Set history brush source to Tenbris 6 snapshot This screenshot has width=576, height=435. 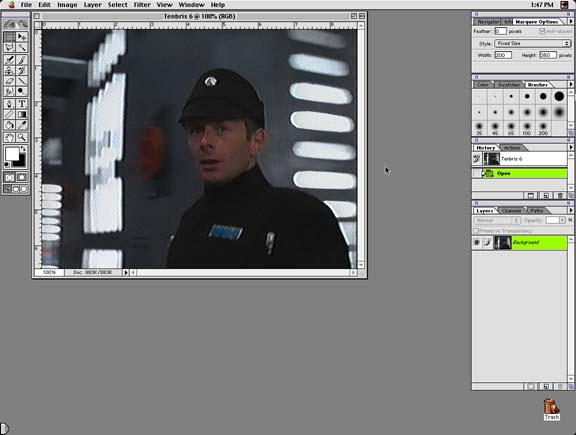coord(477,159)
